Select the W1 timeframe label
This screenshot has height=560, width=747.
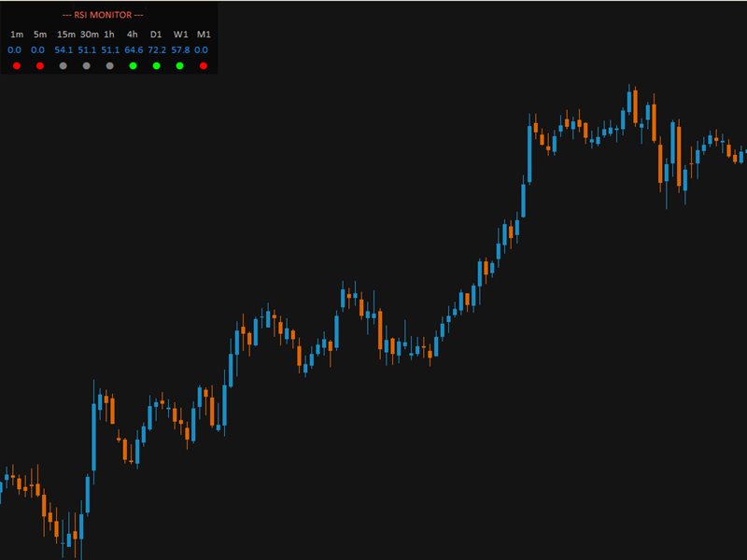pos(180,35)
